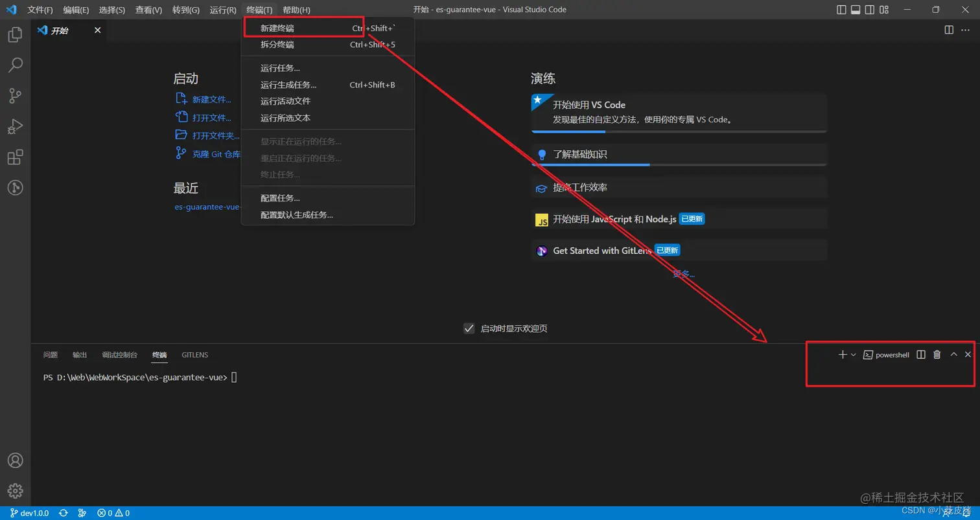Open 文件(F) menu
This screenshot has height=520, width=980.
(x=40, y=10)
